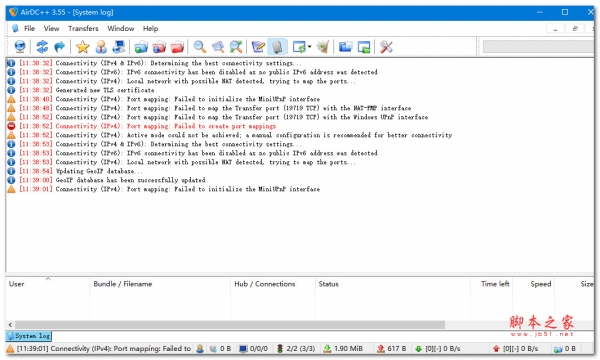Image resolution: width=600 pixels, height=360 pixels.
Task: Open the View menu
Action: pyautogui.click(x=51, y=28)
